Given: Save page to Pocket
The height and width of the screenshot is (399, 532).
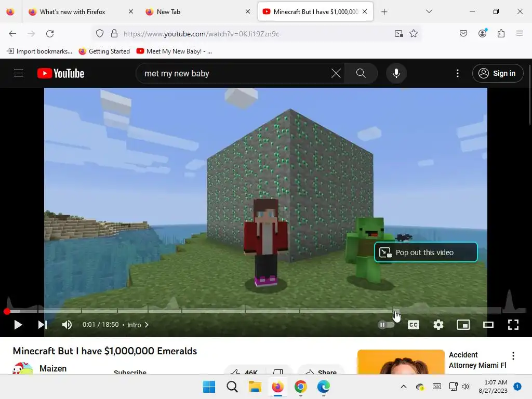Looking at the screenshot, I should [x=463, y=34].
